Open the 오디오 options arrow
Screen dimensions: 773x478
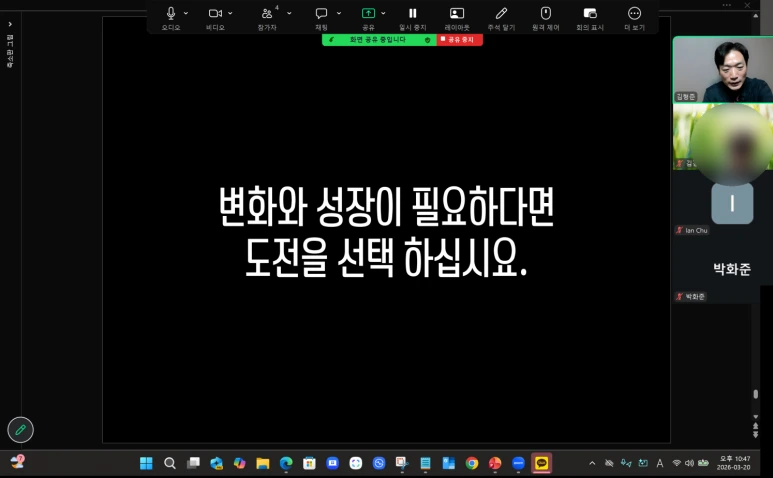(x=186, y=13)
